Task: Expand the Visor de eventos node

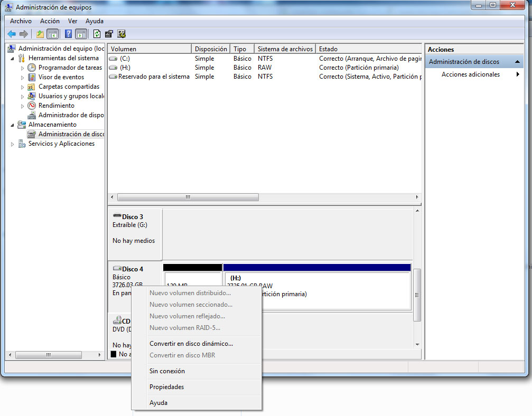Action: pyautogui.click(x=22, y=77)
